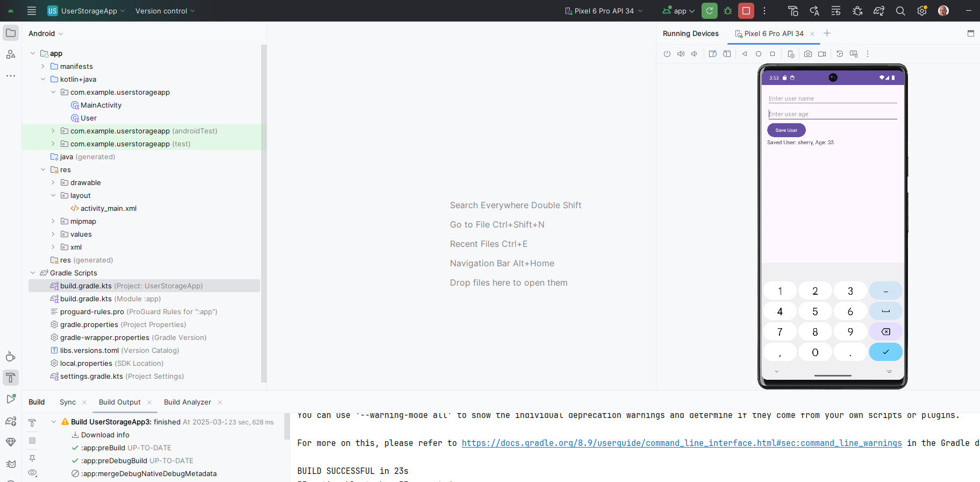Tap the Save User button in emulator
The height and width of the screenshot is (482, 980).
(786, 130)
